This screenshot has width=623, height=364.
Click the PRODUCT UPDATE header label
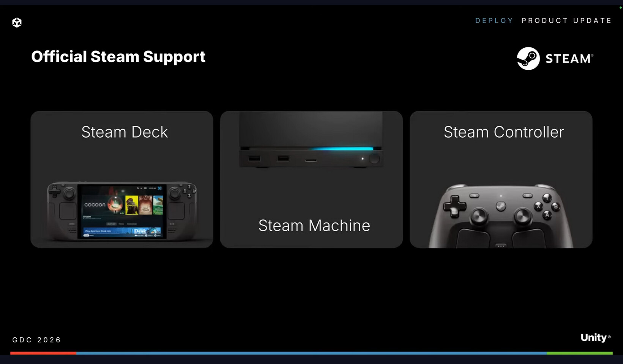[566, 20]
